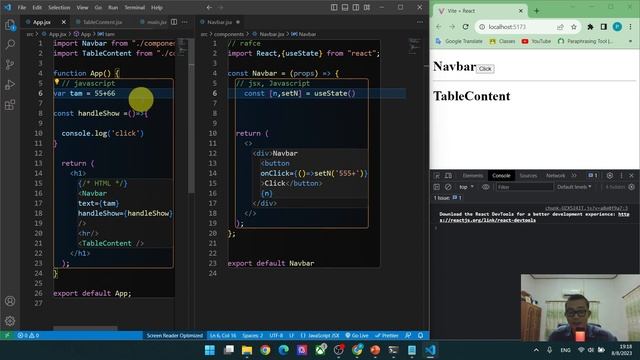Open console settings gear icon
The image size is (640, 360).
coord(631,187)
